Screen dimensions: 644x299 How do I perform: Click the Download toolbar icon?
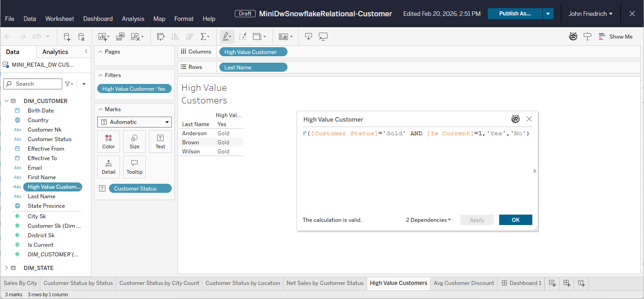pyautogui.click(x=308, y=37)
